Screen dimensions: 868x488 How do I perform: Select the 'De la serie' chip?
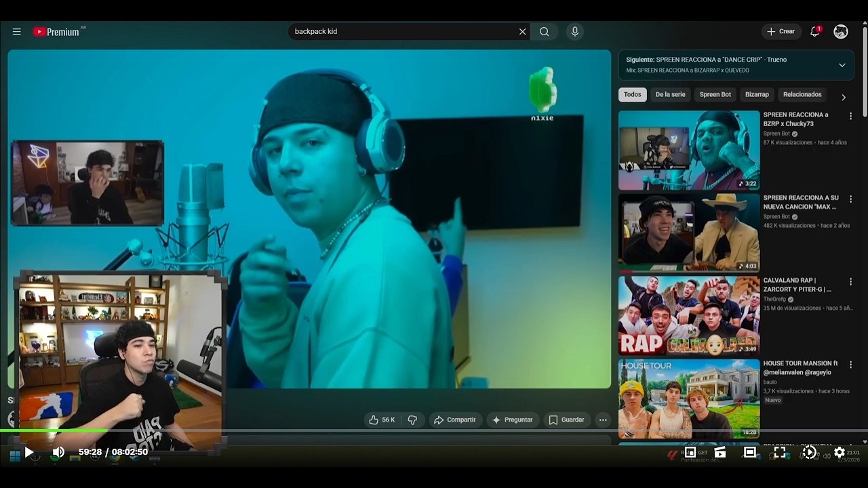coord(670,95)
